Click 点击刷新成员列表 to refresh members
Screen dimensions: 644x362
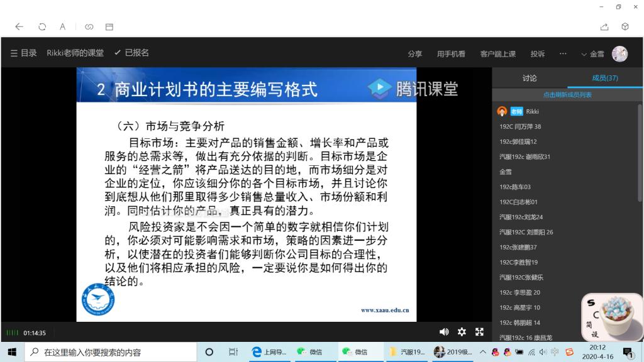click(x=567, y=95)
